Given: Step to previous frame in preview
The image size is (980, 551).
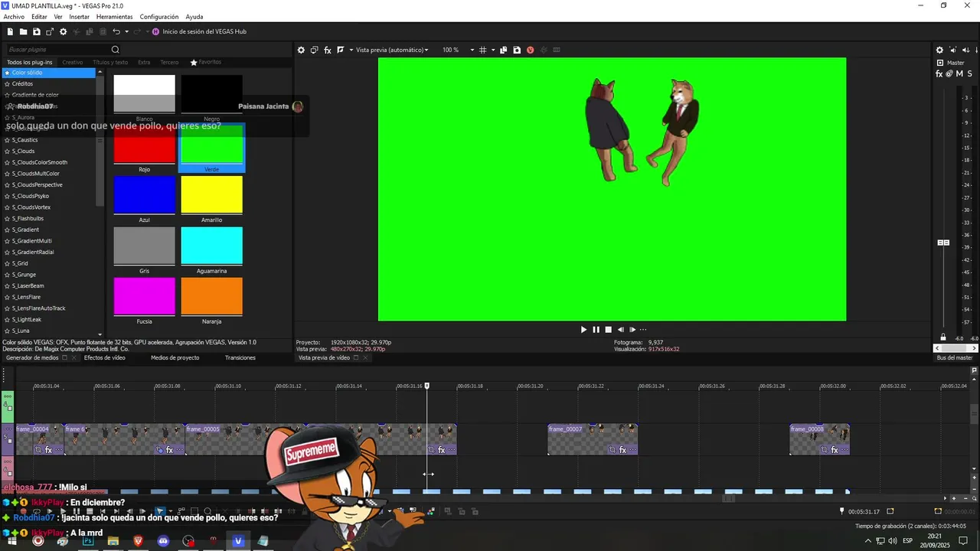Looking at the screenshot, I should 621,330.
